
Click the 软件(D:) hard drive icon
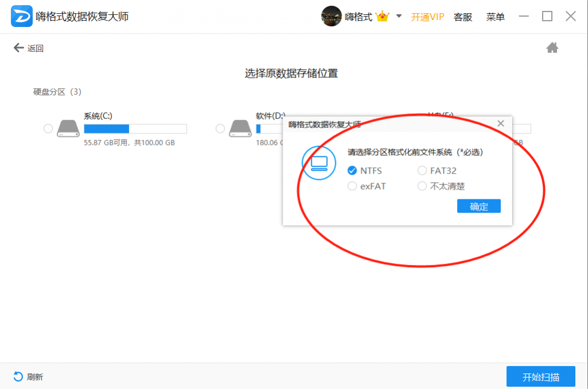(240, 129)
